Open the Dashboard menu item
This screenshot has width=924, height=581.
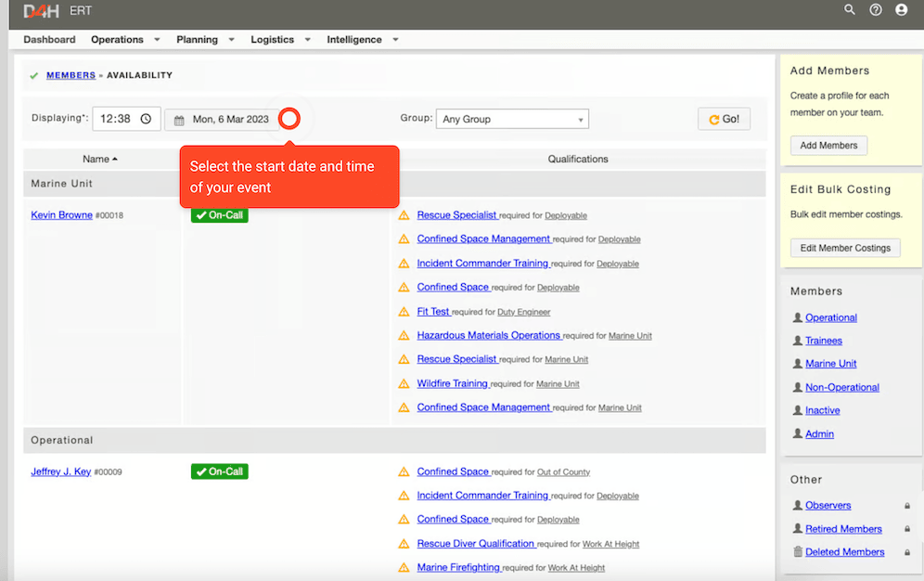[49, 39]
